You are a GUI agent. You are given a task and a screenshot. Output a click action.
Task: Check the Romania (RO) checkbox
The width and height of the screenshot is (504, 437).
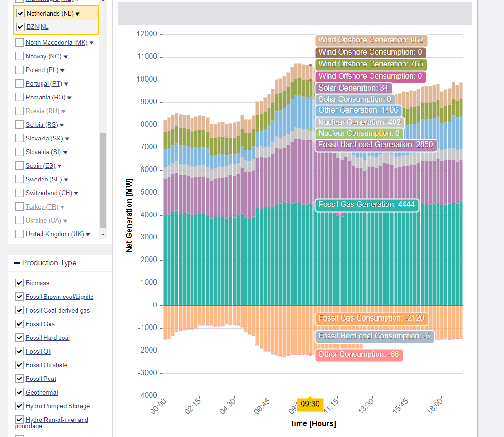click(x=19, y=97)
